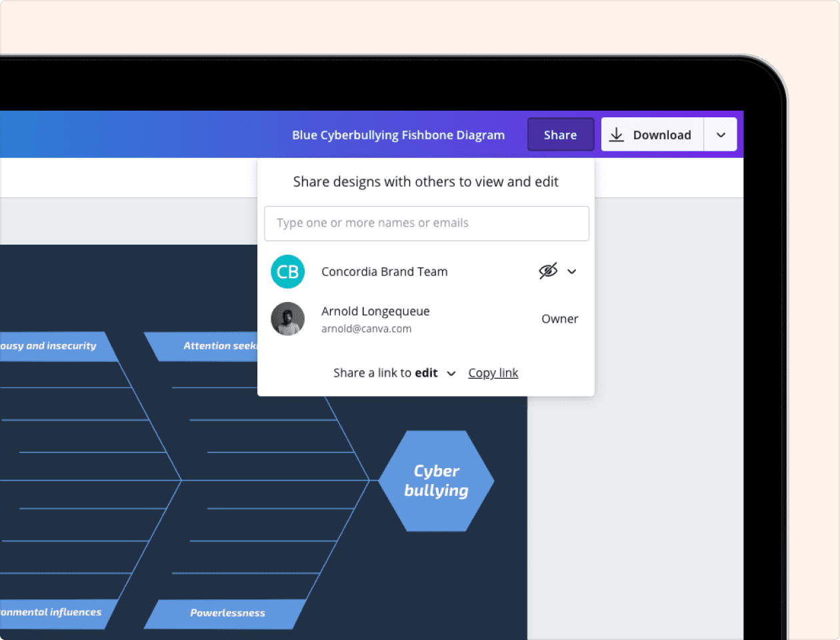Click the download arrow icon
This screenshot has width=840, height=640.
click(x=617, y=135)
